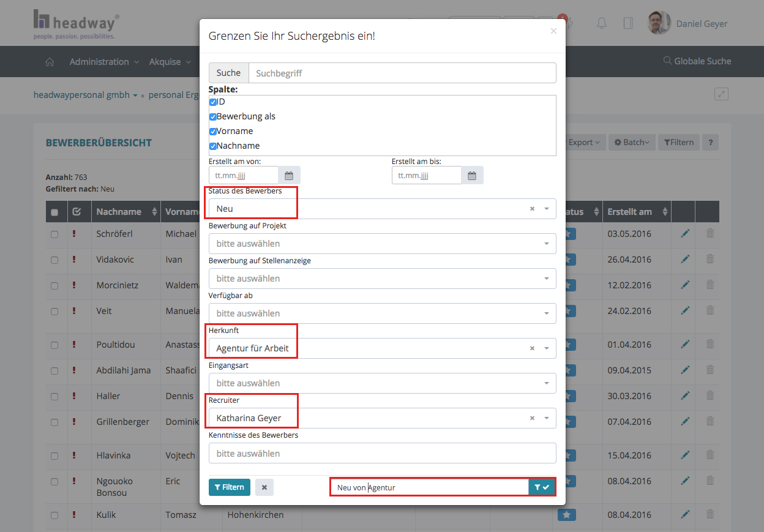Open the Administration menu
The image size is (764, 532).
(103, 62)
